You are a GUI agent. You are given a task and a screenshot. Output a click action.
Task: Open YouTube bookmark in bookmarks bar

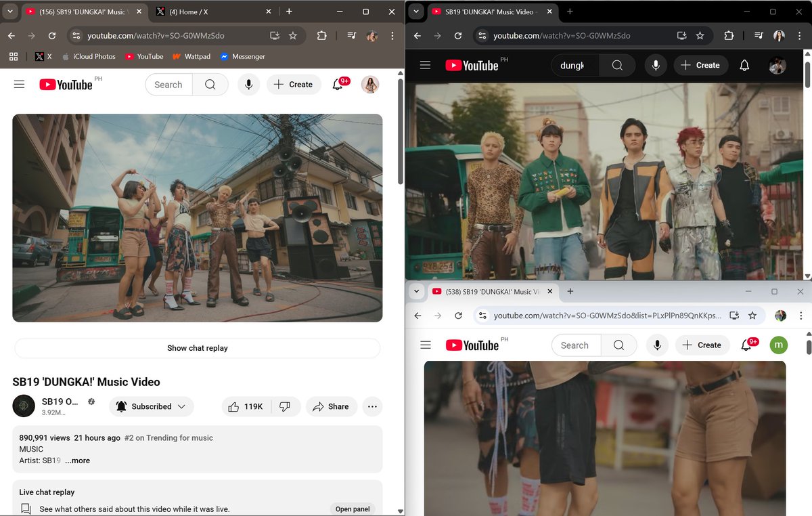pyautogui.click(x=144, y=56)
